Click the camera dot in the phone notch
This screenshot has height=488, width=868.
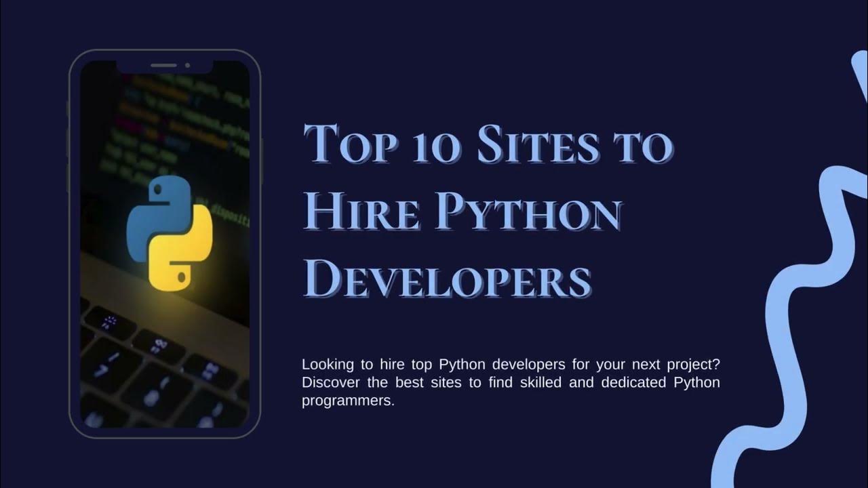point(187,66)
